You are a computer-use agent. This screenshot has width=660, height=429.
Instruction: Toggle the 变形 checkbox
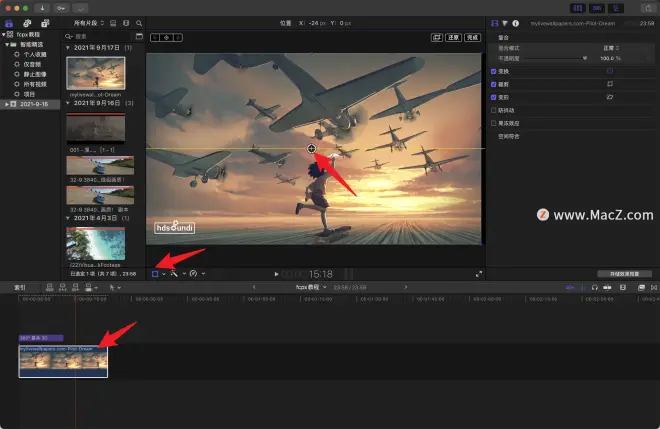[493, 97]
